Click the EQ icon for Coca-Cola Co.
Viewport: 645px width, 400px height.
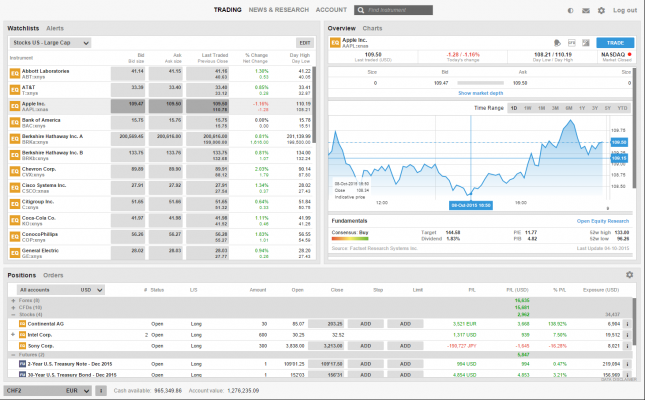click(15, 220)
